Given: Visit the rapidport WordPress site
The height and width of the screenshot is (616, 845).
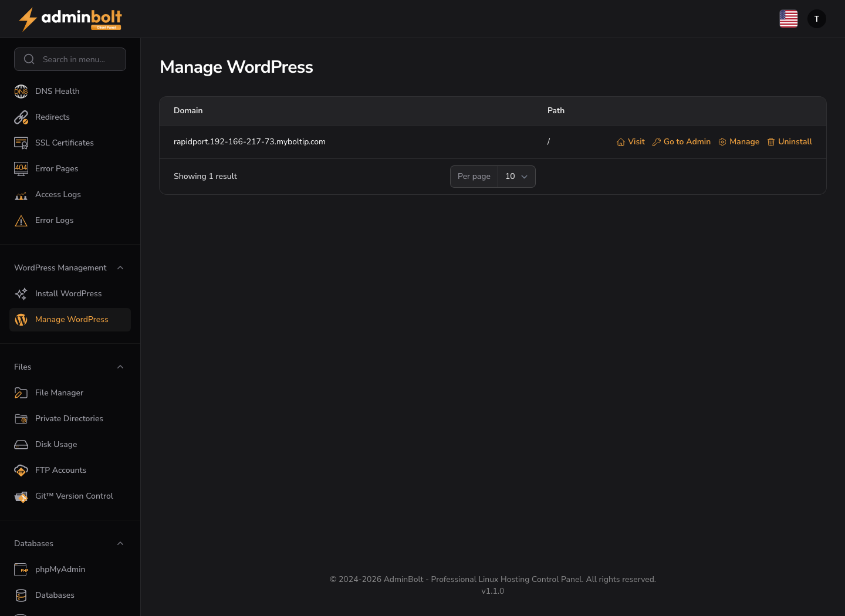Looking at the screenshot, I should pos(631,142).
